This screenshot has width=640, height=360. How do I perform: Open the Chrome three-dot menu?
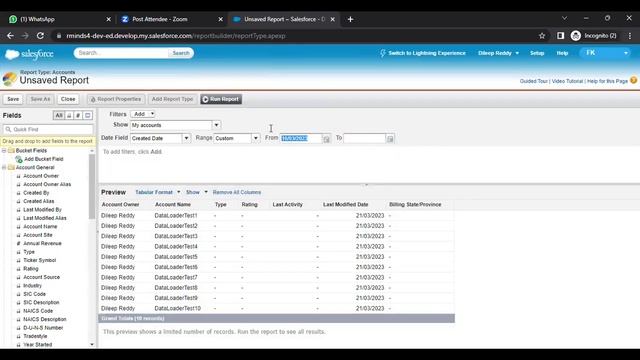630,36
